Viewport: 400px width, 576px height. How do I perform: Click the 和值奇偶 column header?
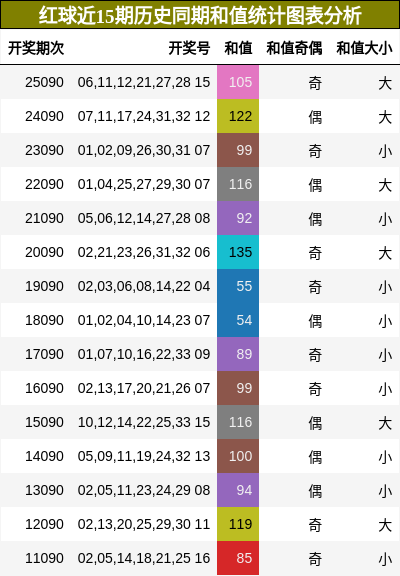point(294,48)
